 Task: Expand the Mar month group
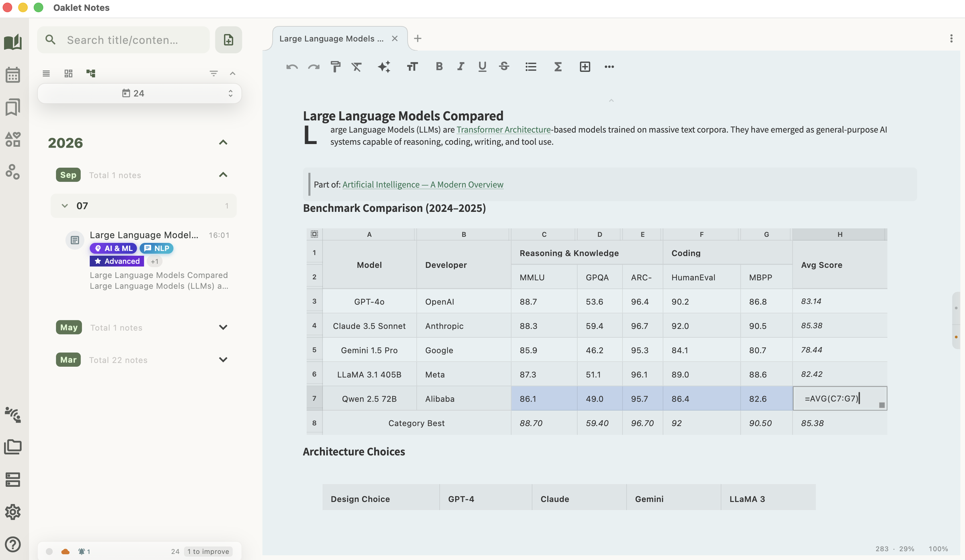click(x=223, y=359)
